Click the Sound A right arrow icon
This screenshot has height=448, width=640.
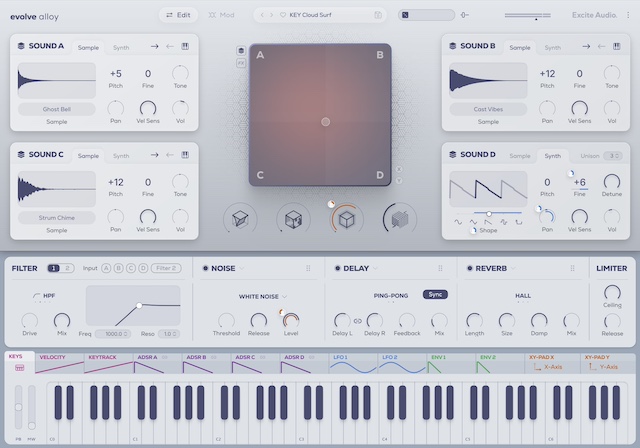[154, 46]
